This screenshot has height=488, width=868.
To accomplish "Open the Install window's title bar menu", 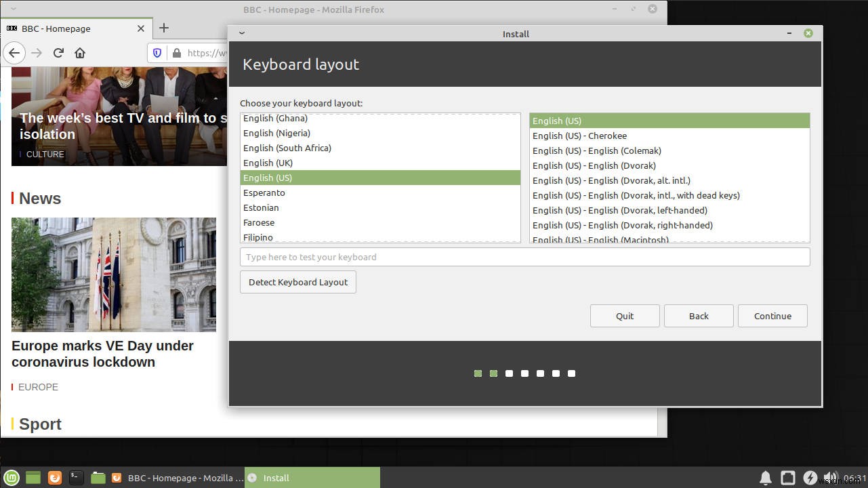I will (242, 33).
